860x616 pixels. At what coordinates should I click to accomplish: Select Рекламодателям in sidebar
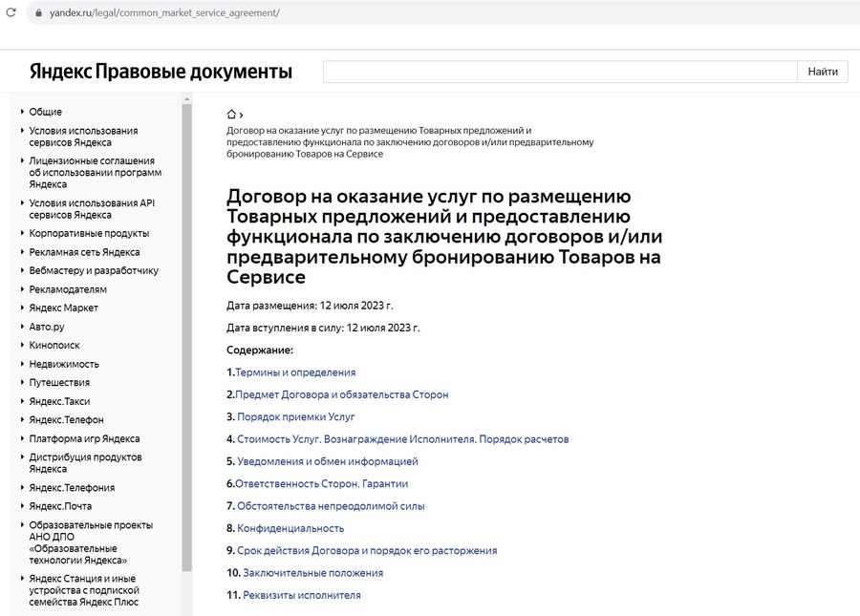[68, 289]
